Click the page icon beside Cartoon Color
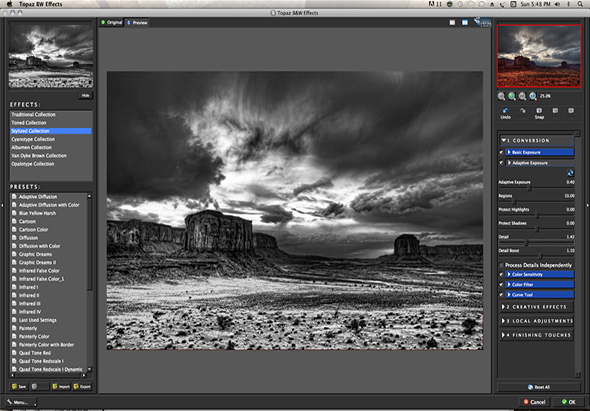Image resolution: width=590 pixels, height=411 pixels. click(14, 229)
